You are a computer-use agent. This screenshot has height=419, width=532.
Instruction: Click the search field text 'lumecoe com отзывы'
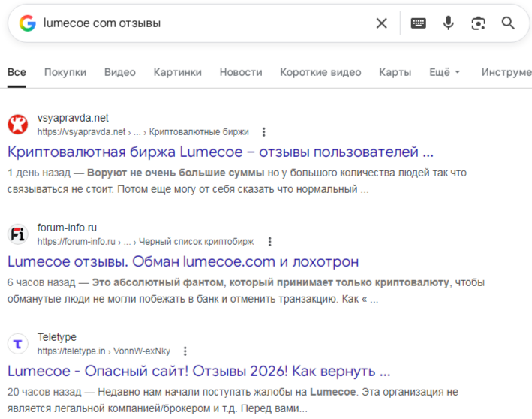[102, 23]
